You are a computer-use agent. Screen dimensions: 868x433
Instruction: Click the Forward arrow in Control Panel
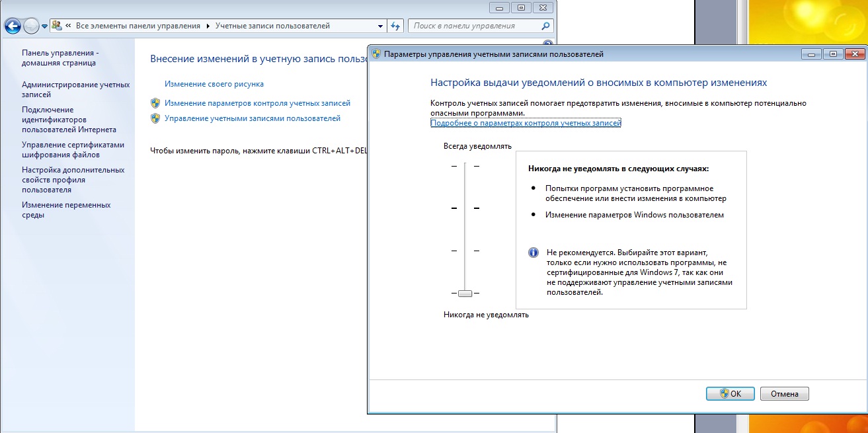pyautogui.click(x=31, y=26)
